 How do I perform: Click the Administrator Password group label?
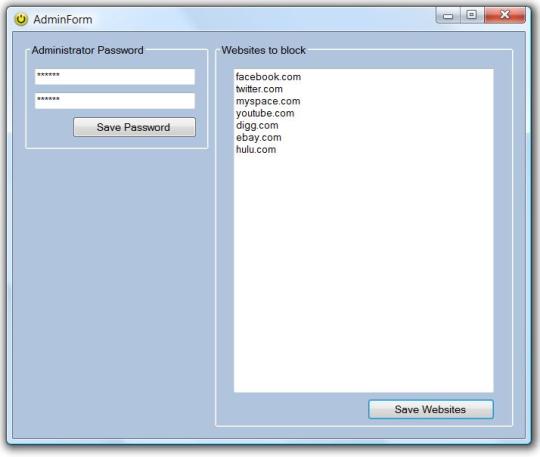pyautogui.click(x=87, y=50)
